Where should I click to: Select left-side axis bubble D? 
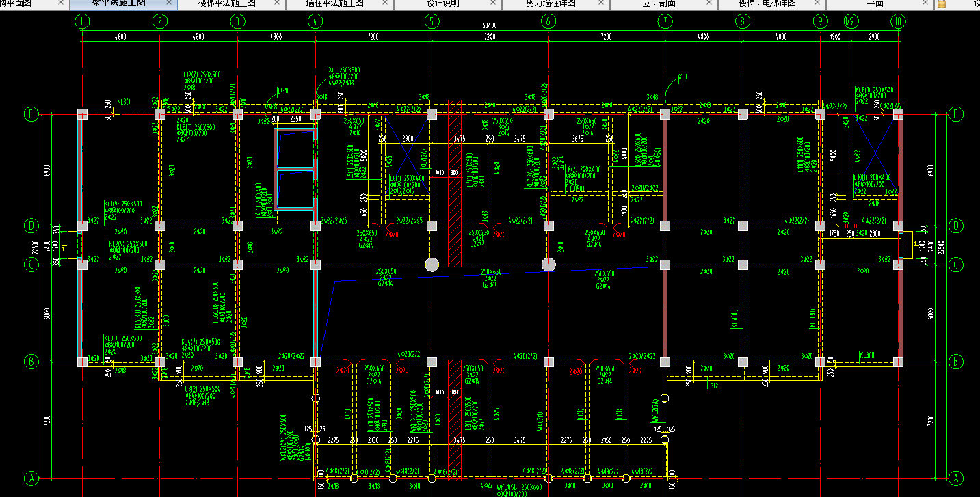(x=30, y=225)
